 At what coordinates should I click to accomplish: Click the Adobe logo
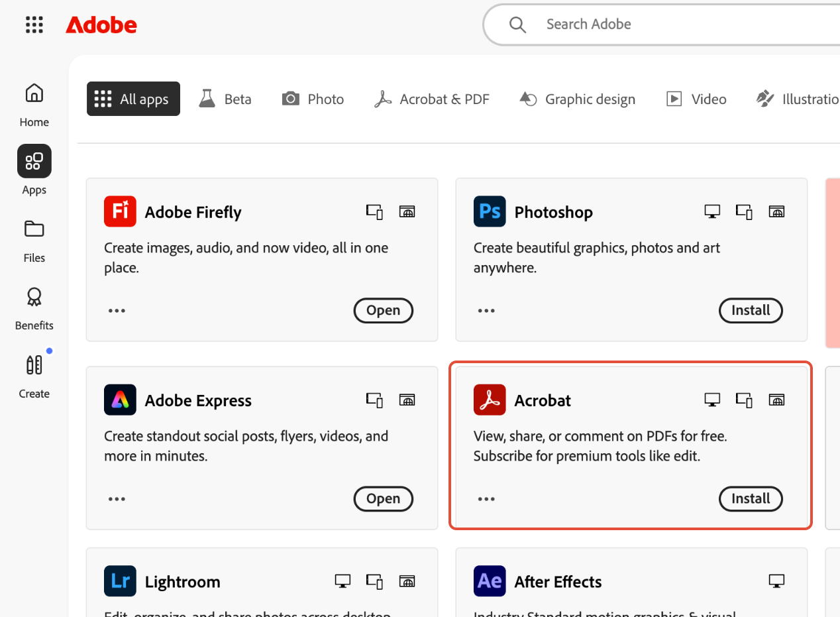[x=101, y=25]
